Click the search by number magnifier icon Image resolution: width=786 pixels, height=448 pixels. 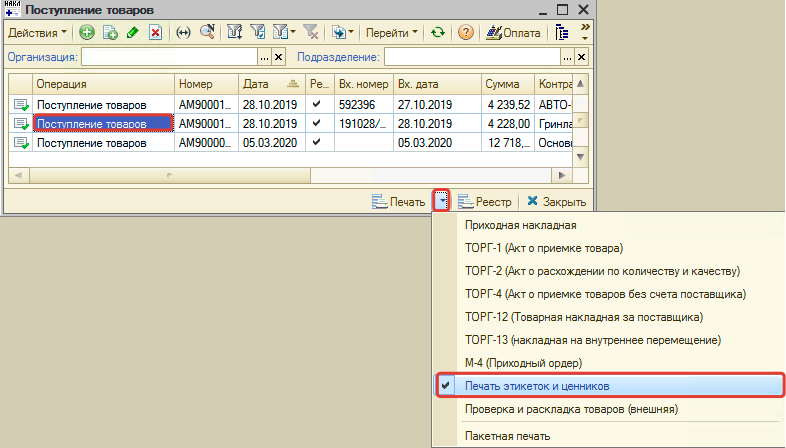(x=207, y=33)
